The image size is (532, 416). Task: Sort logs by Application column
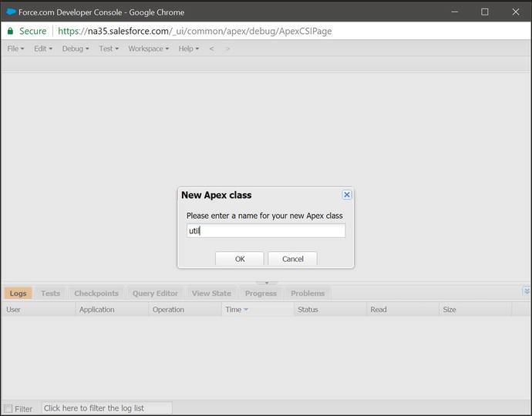[x=112, y=310]
